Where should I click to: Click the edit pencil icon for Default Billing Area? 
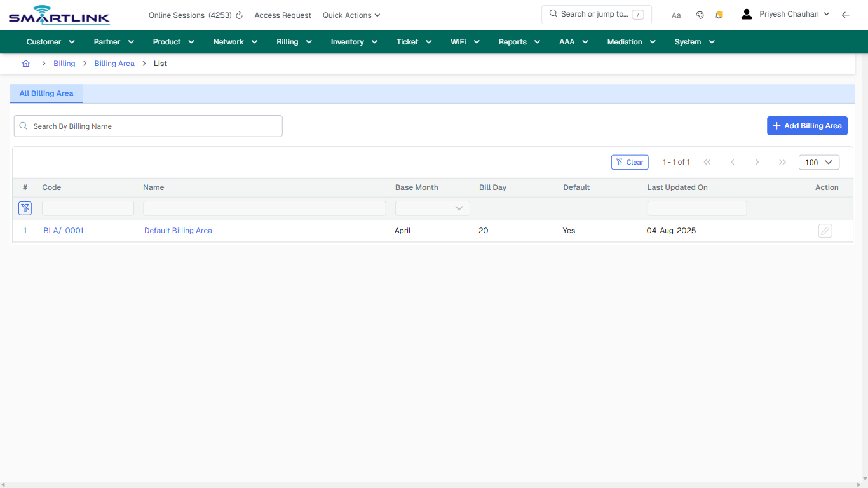[825, 231]
